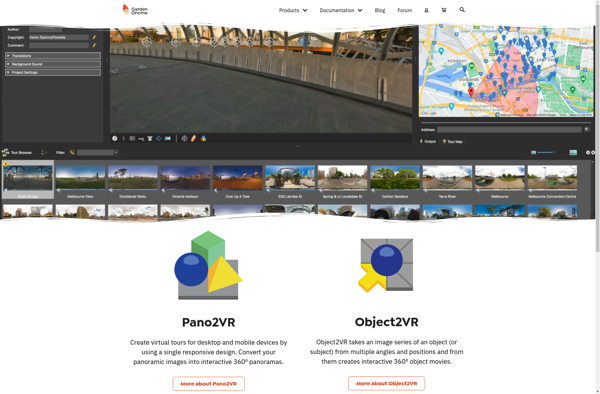Click the funnel-shaped icon in viewer toolbar
Image resolution: width=600 pixels, height=394 pixels.
[x=150, y=138]
